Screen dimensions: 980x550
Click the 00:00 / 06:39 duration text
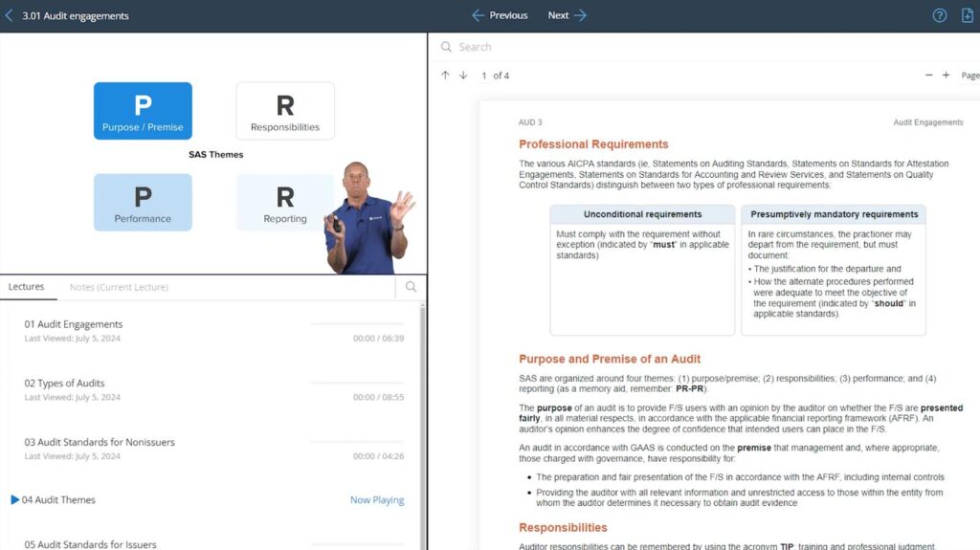(x=378, y=338)
